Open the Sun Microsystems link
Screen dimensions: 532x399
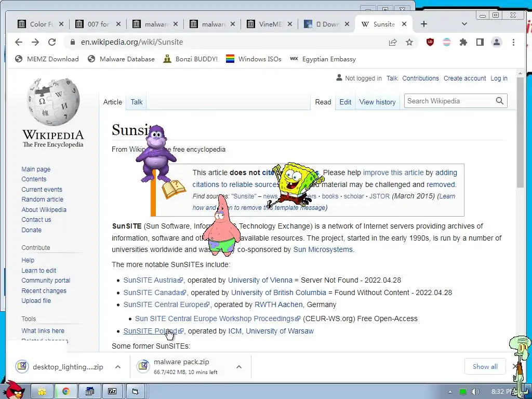323,249
